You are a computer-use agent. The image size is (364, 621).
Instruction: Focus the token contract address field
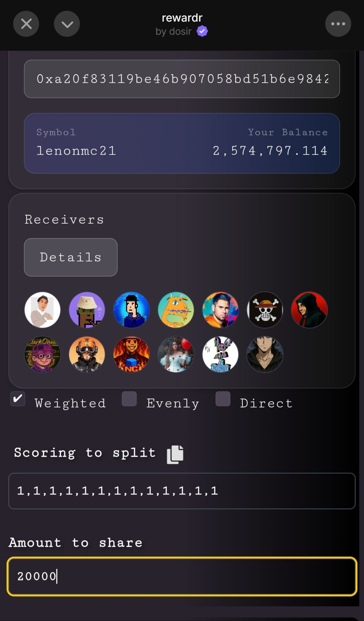pyautogui.click(x=182, y=79)
